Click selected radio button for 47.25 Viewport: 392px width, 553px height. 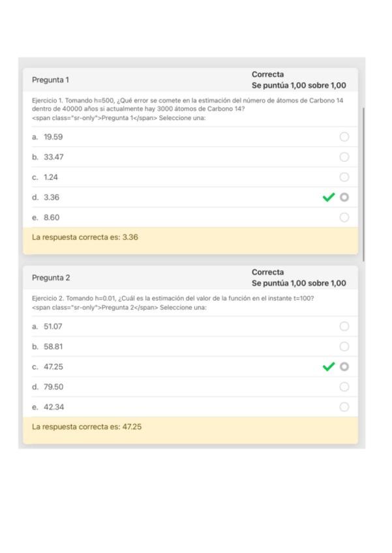pyautogui.click(x=344, y=367)
